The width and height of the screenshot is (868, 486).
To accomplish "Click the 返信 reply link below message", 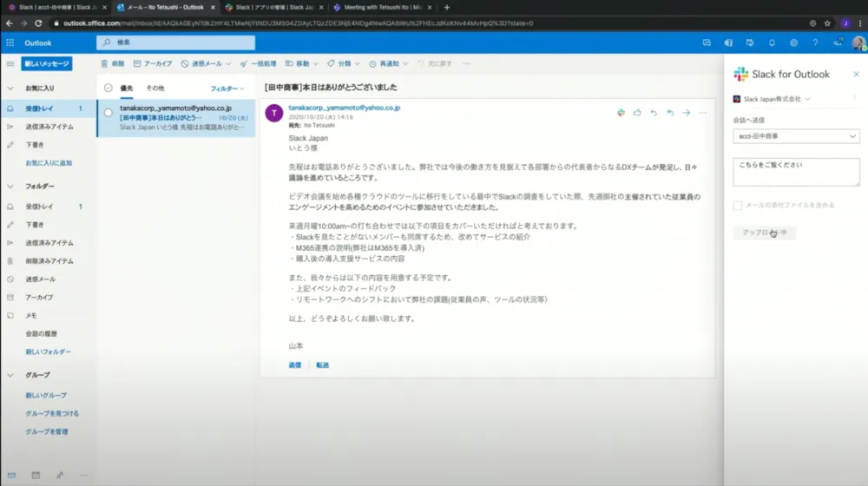I will click(295, 364).
